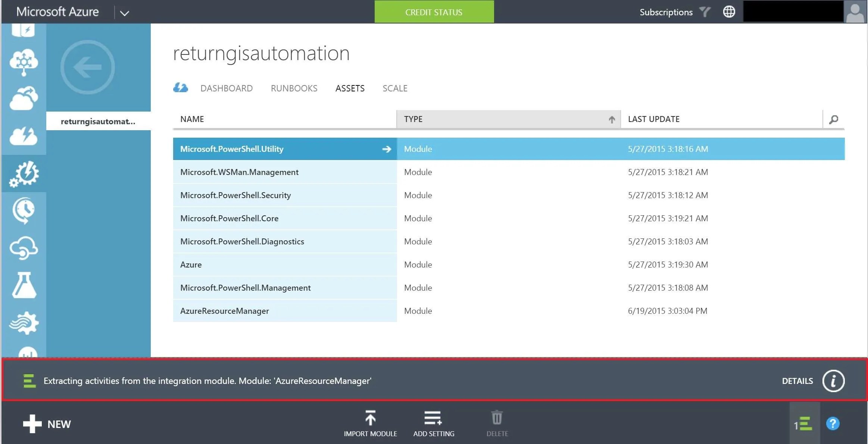Select returngisautomat... in the navigation list
The height and width of the screenshot is (444, 868).
point(99,121)
